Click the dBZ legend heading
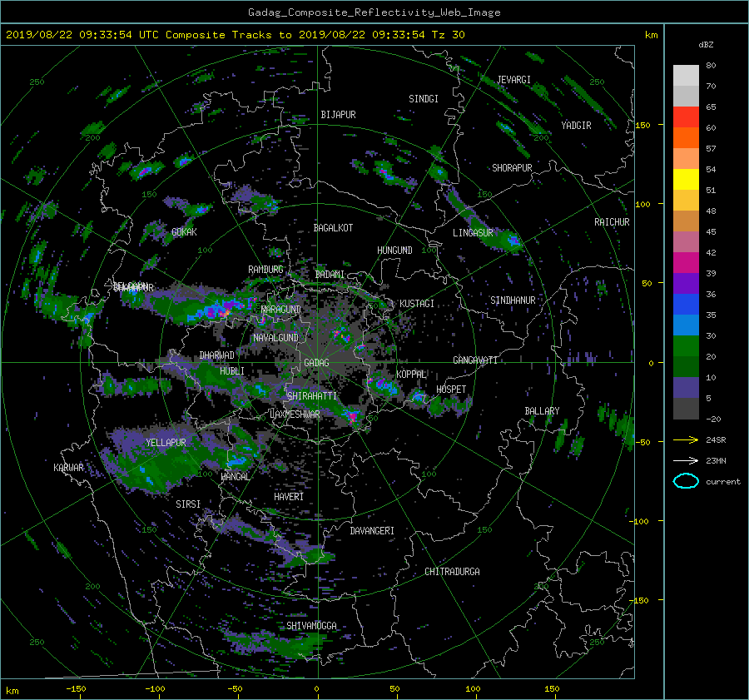 (x=706, y=45)
